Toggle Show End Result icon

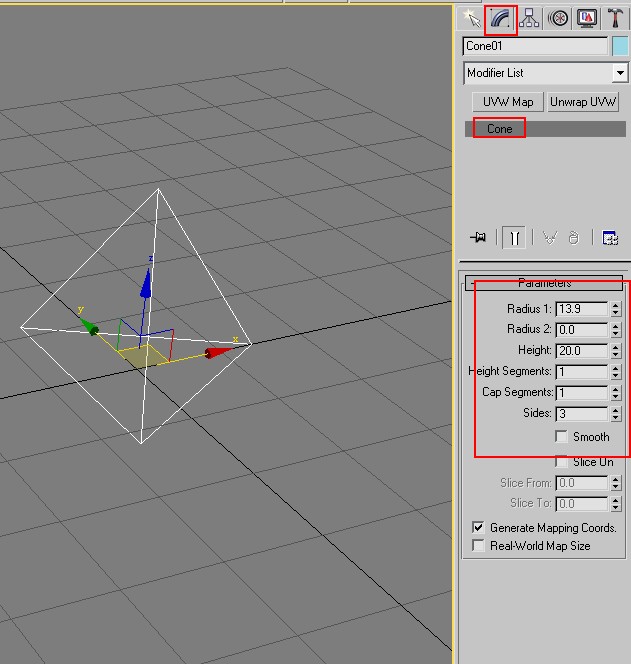514,238
